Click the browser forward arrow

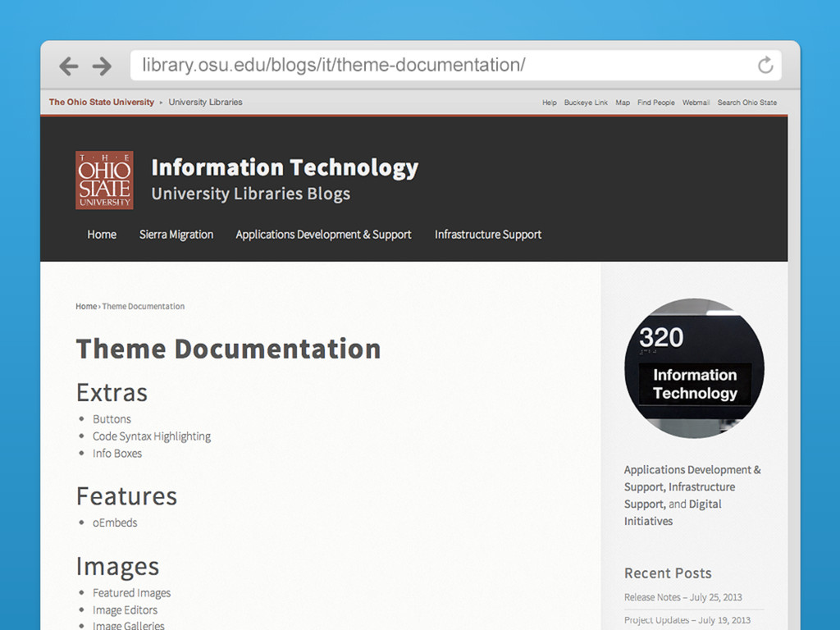coord(102,66)
